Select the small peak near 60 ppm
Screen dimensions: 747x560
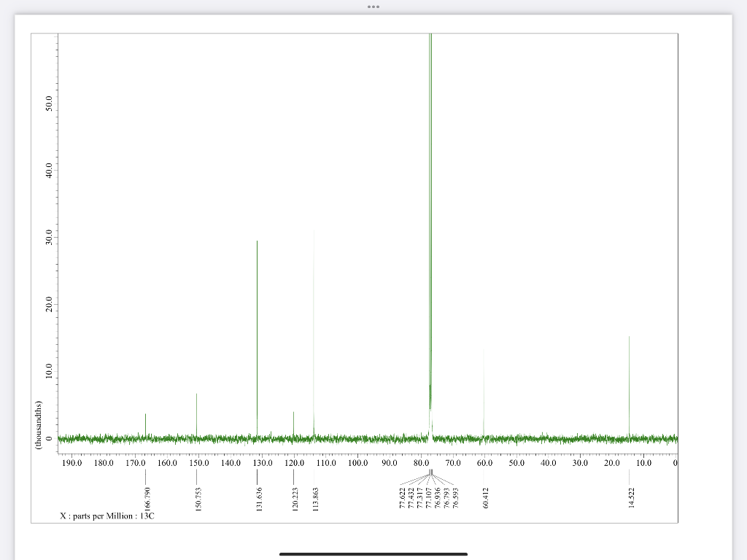483,386
